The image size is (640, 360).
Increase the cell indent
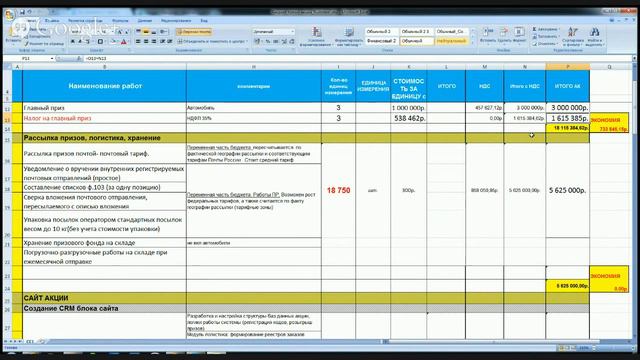pos(170,41)
